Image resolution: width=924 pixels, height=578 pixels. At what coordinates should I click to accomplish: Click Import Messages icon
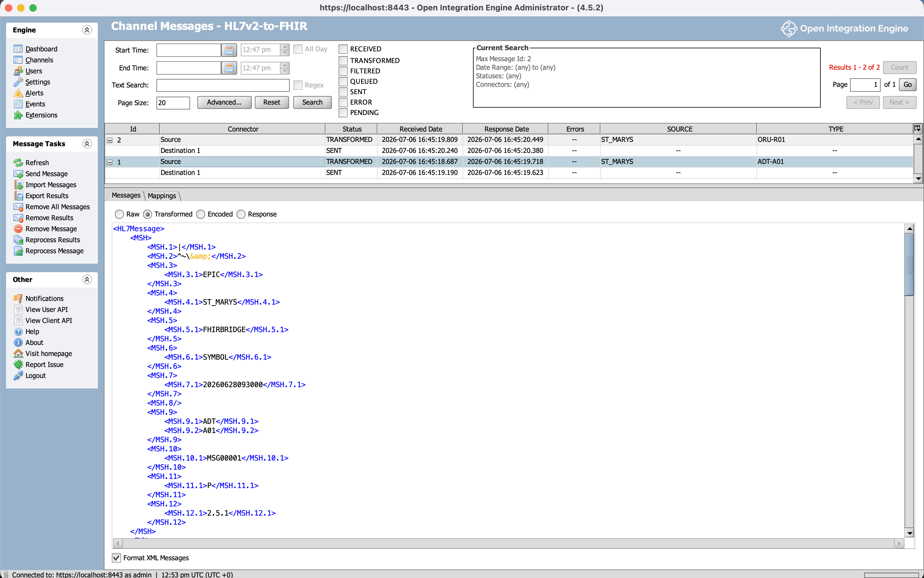18,185
